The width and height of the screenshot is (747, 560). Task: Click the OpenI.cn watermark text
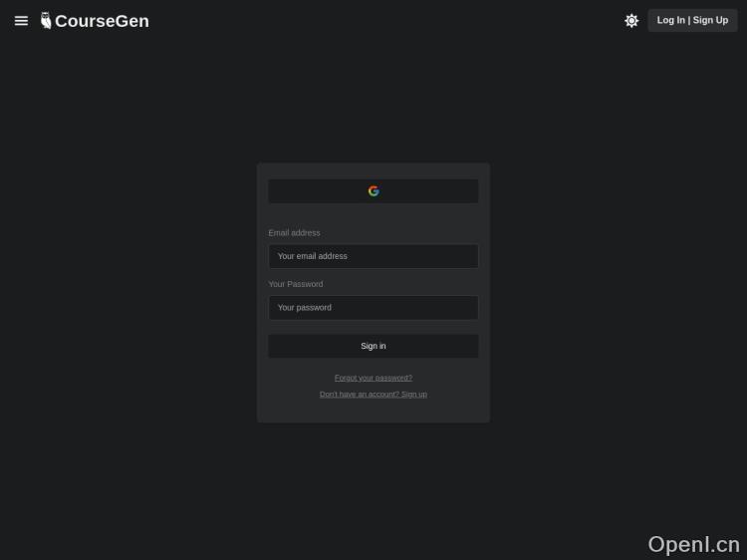click(693, 544)
